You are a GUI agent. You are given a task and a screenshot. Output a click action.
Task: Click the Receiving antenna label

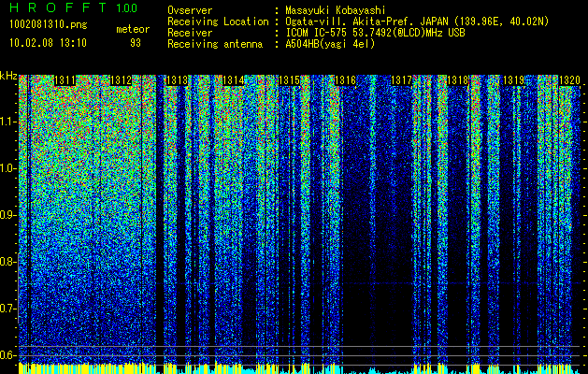tap(215, 44)
